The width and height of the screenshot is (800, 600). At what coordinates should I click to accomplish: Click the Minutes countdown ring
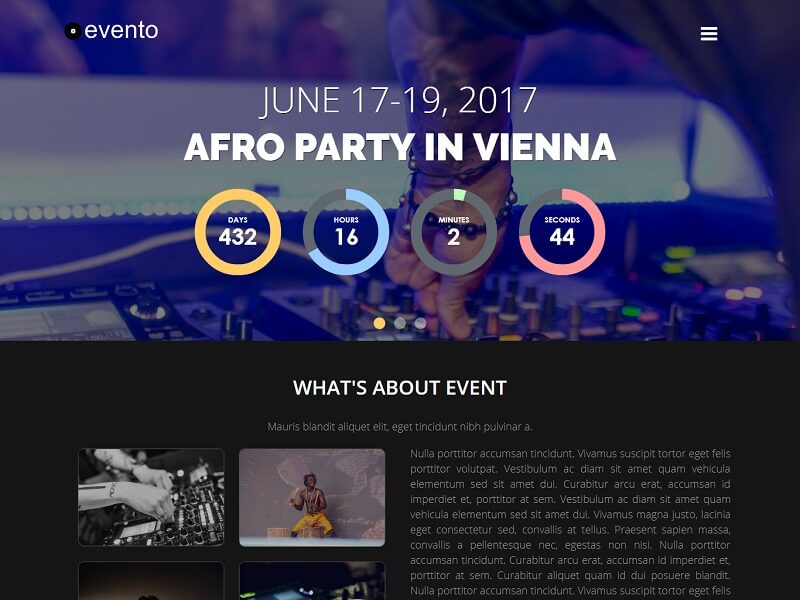tap(454, 232)
